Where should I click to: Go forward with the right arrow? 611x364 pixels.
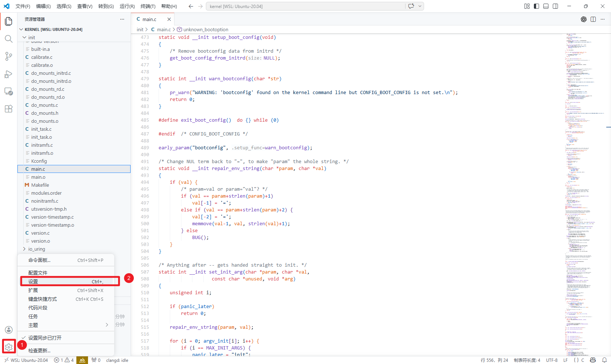click(200, 6)
